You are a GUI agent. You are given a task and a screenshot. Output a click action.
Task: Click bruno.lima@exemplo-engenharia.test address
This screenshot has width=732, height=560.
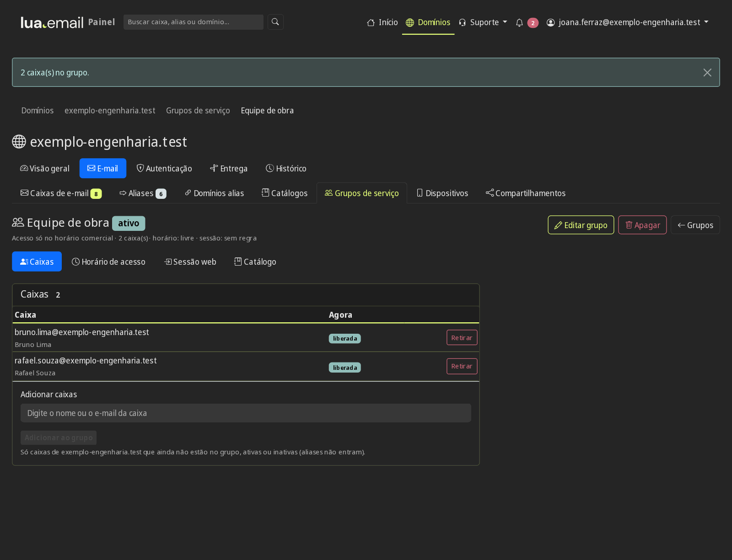click(x=82, y=332)
